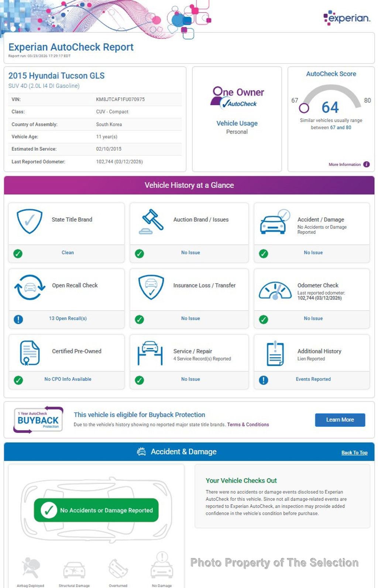The image size is (378, 588).
Task: Follow the Back To Top link
Action: coord(354,453)
